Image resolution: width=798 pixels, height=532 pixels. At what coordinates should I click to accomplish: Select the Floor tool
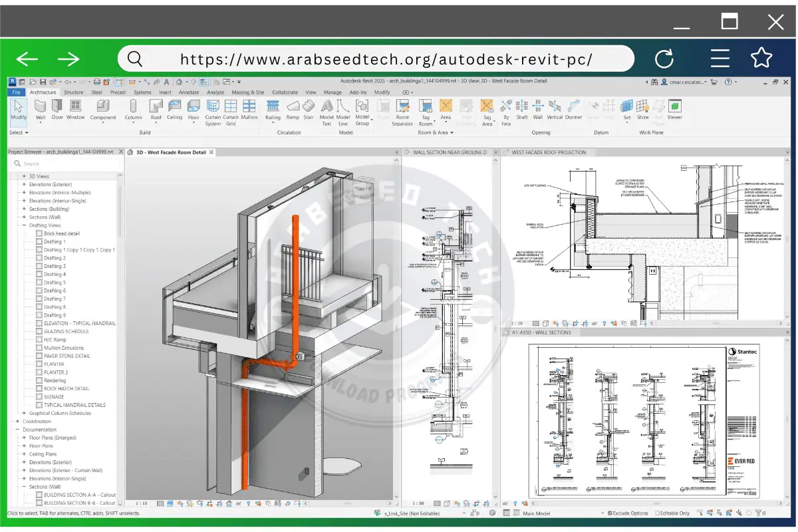click(x=194, y=110)
